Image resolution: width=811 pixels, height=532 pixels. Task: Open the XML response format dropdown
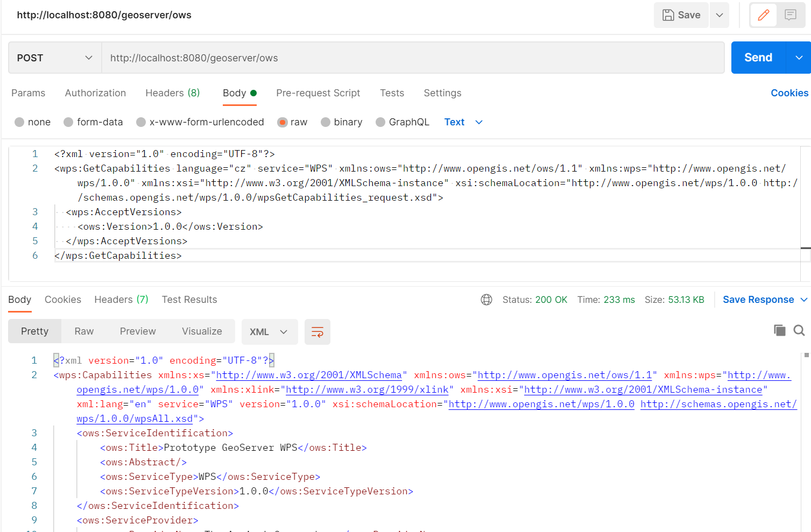pyautogui.click(x=269, y=332)
